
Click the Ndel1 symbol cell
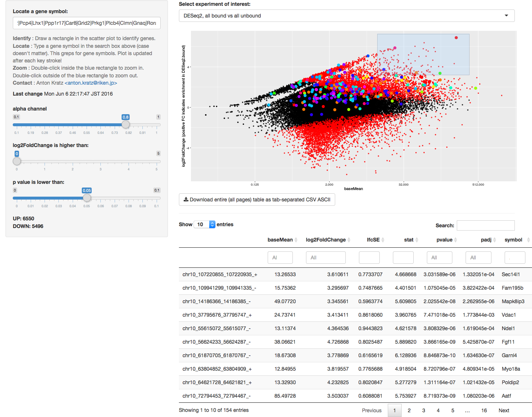point(508,328)
